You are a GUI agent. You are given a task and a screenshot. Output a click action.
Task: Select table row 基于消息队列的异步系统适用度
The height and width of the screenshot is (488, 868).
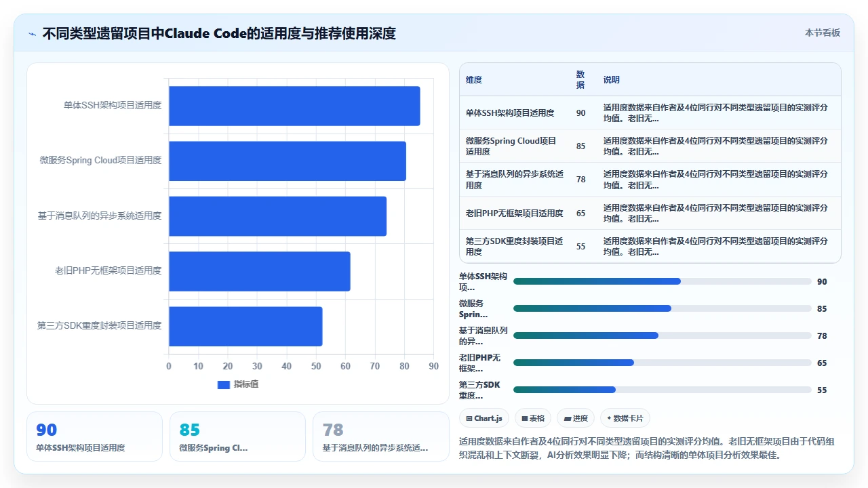pos(650,180)
